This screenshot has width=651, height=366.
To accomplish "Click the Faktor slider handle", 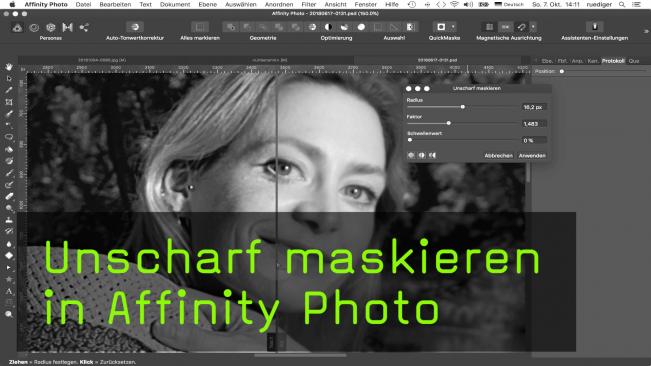I will click(x=449, y=123).
